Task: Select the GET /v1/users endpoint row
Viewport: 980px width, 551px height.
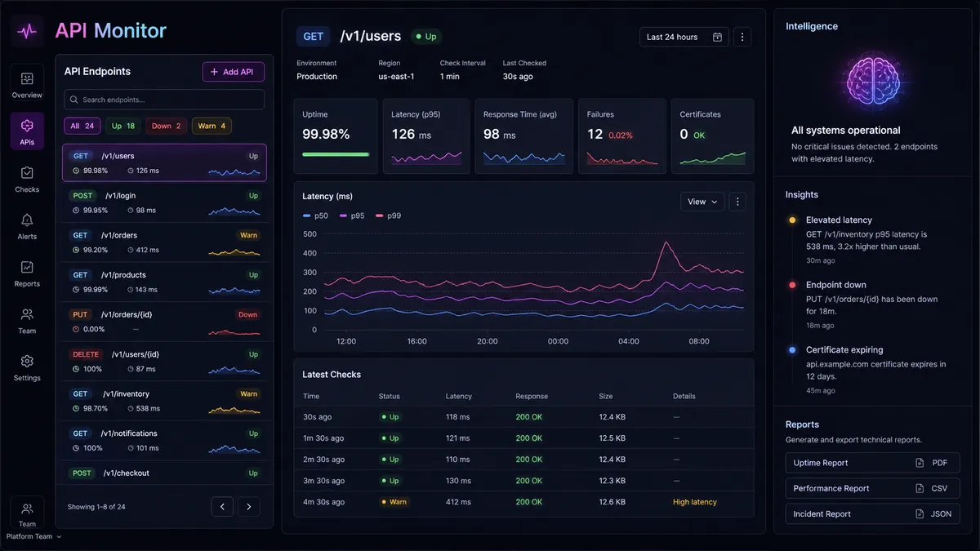Action: (x=164, y=163)
